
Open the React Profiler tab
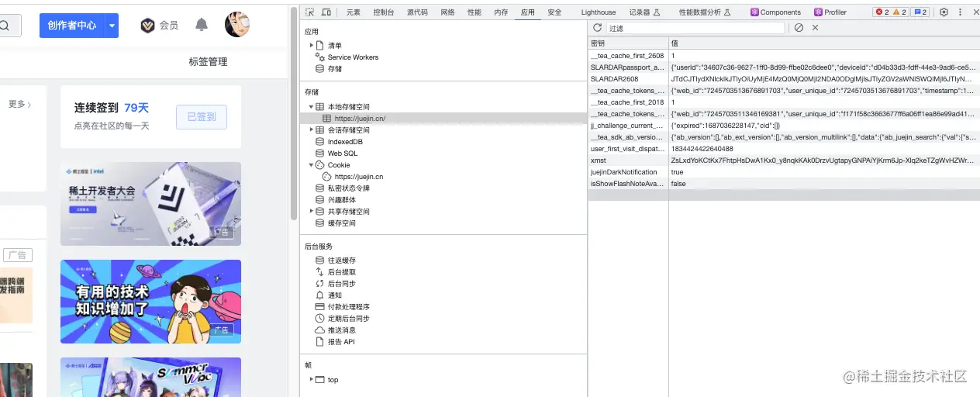830,12
